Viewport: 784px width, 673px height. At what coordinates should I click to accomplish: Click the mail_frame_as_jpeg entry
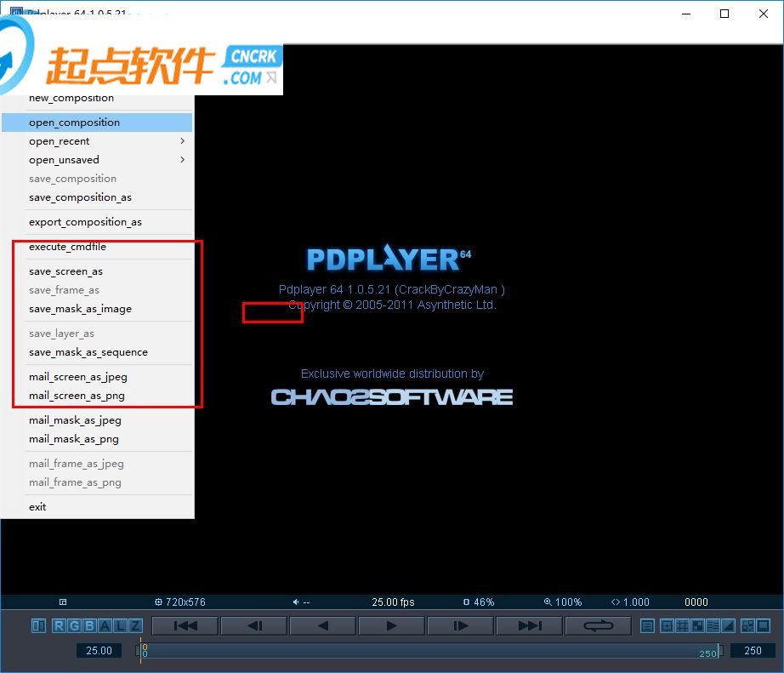pos(97,464)
